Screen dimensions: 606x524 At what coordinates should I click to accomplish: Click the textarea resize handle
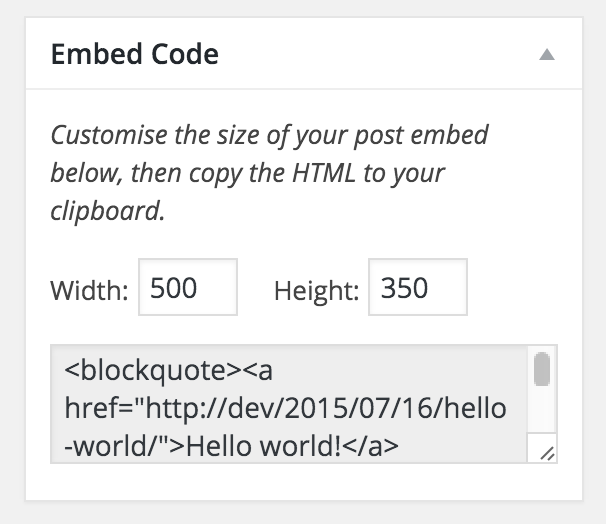click(546, 453)
